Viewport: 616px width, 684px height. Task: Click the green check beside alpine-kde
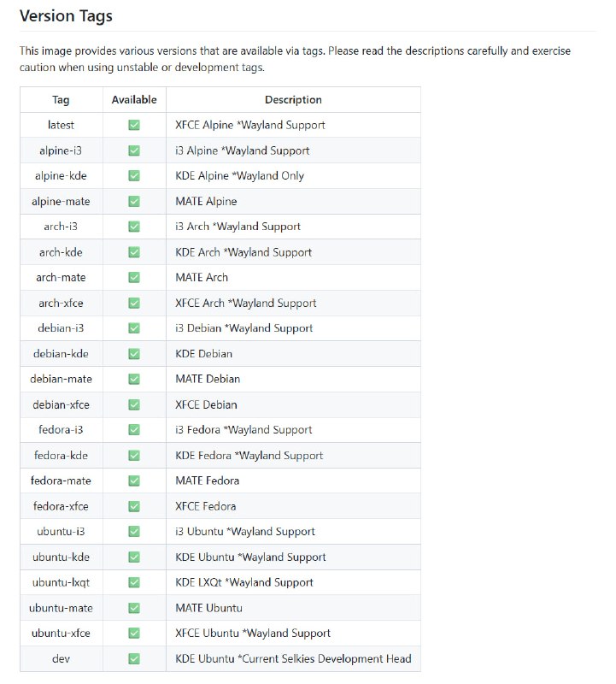coord(134,176)
